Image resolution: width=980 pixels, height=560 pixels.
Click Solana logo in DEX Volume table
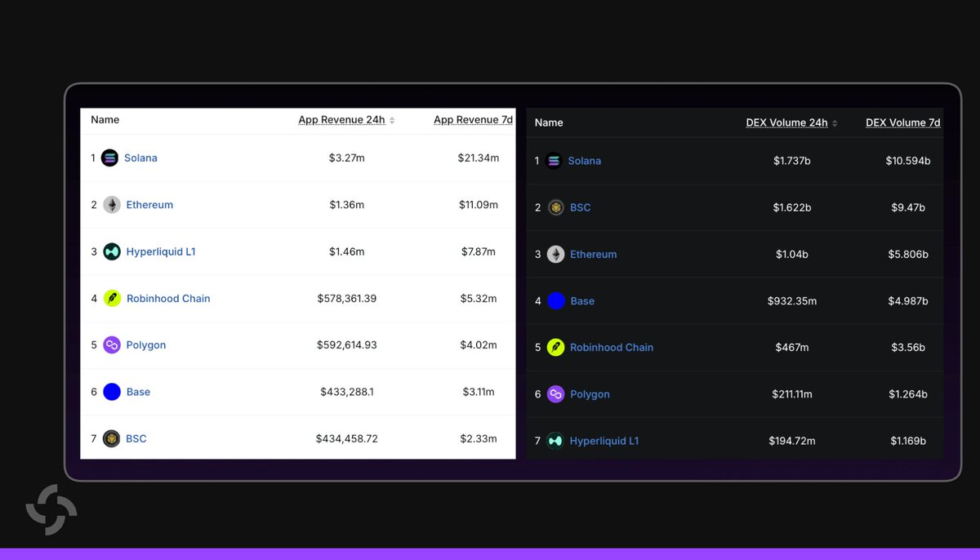tap(554, 161)
